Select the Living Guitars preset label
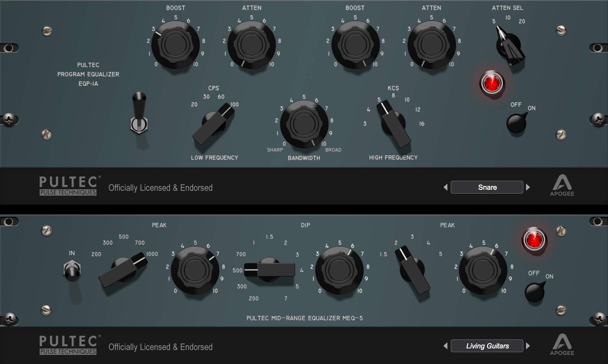This screenshot has height=364, width=608. coord(487,346)
